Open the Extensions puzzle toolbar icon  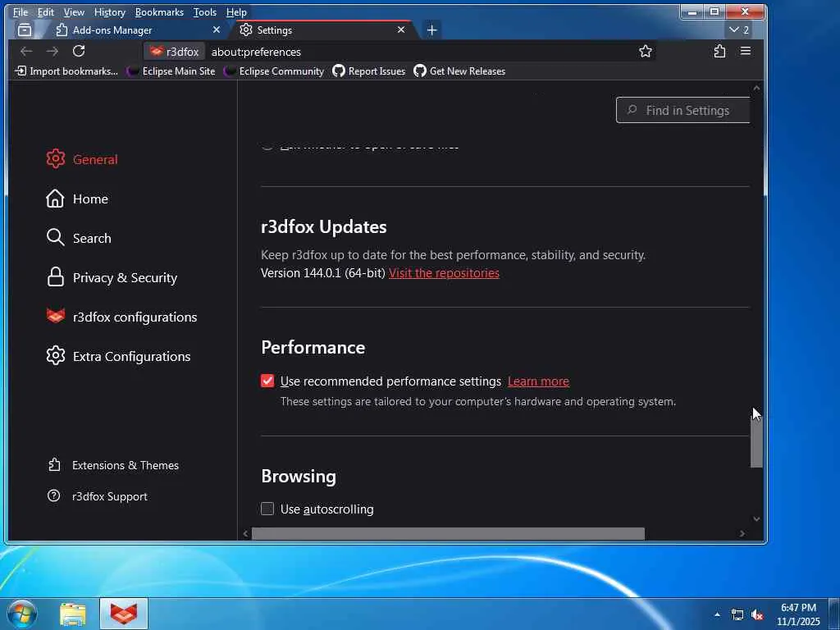[719, 52]
